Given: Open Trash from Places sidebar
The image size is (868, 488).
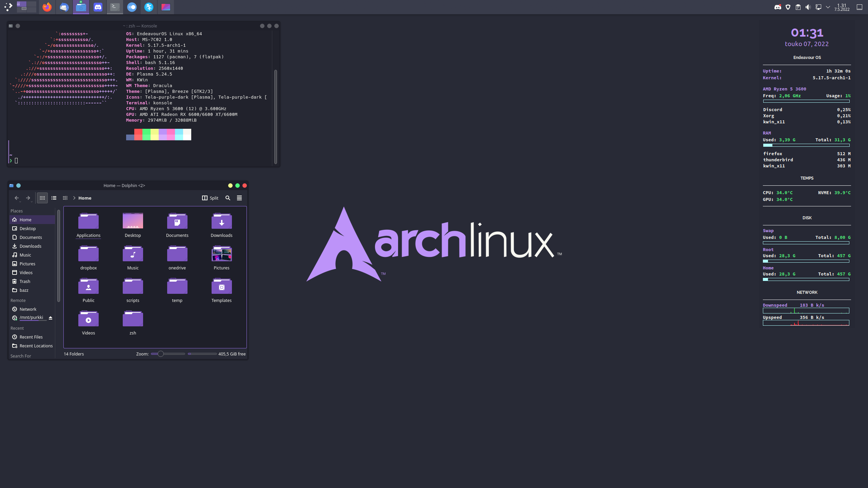Looking at the screenshot, I should (32, 281).
